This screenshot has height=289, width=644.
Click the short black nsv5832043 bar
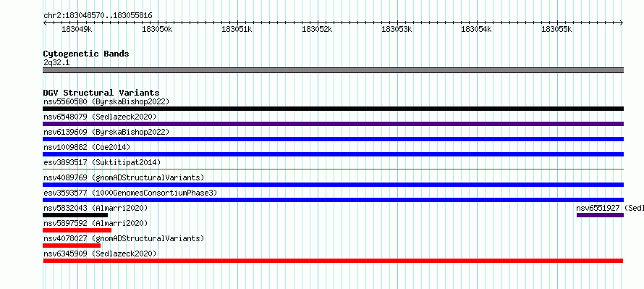(x=75, y=215)
